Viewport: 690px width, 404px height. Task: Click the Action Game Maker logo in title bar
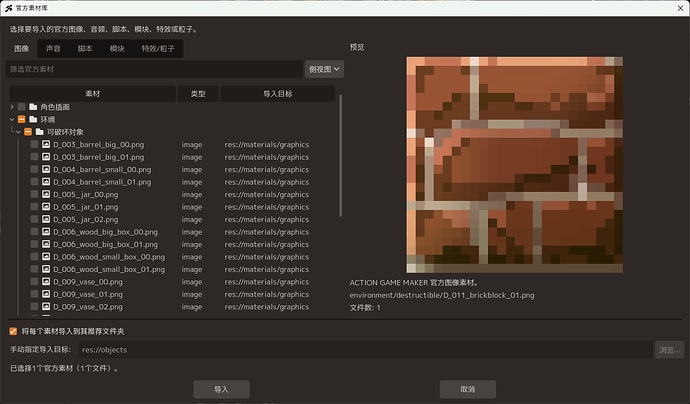coord(9,8)
